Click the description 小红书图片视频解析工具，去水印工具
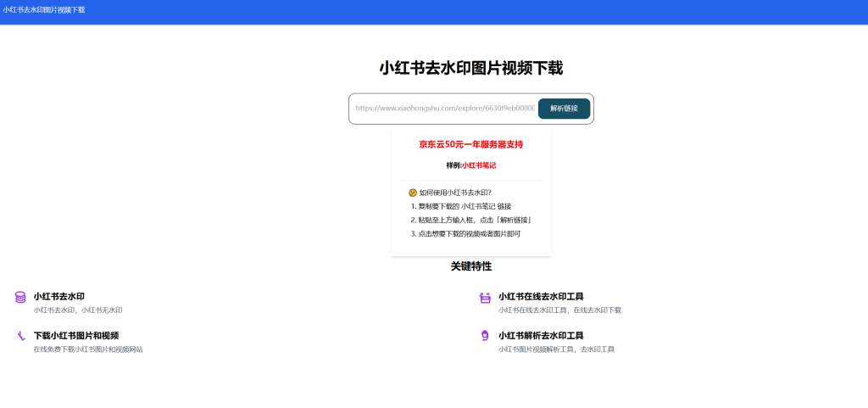 click(x=556, y=349)
